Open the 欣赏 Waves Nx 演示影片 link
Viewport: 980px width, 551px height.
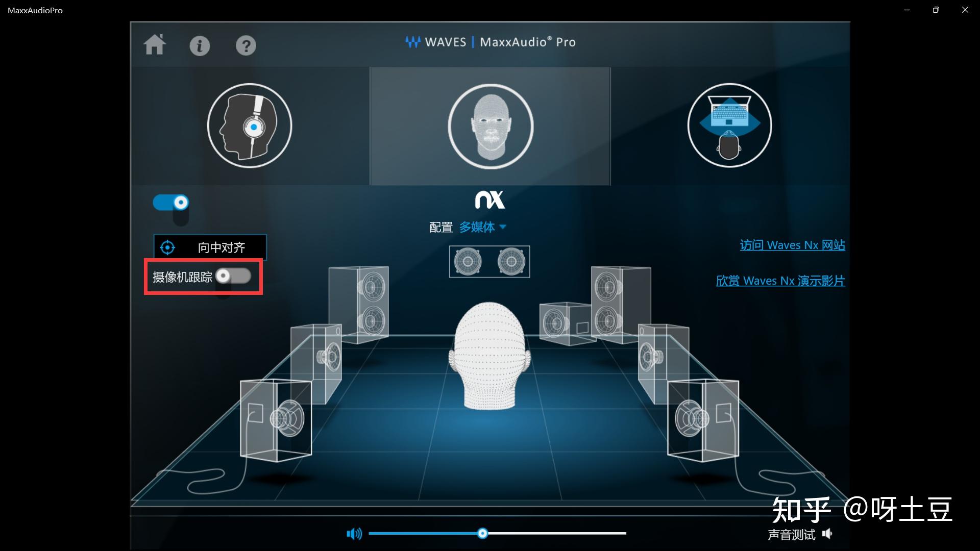click(780, 281)
